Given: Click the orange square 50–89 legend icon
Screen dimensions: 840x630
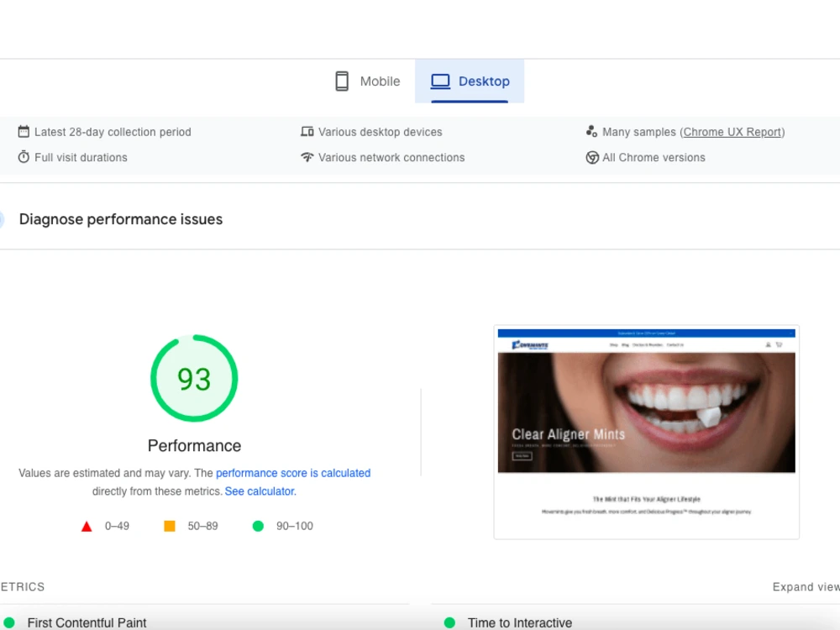Looking at the screenshot, I should point(170,526).
